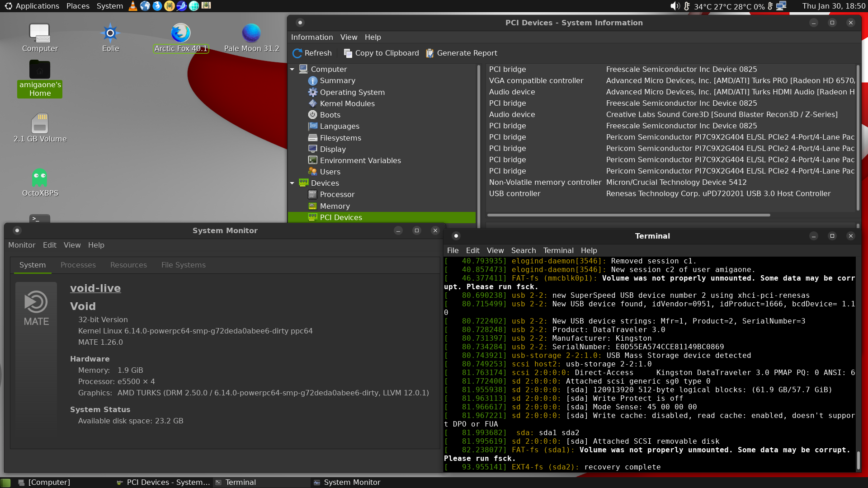Select the Creative Labs Sound Core3D row
The image size is (868, 488).
671,114
